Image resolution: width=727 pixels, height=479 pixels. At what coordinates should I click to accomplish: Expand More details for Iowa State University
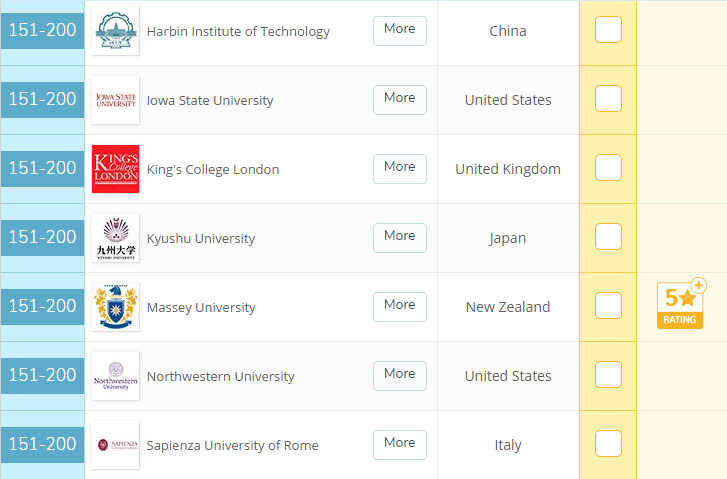coord(399,99)
